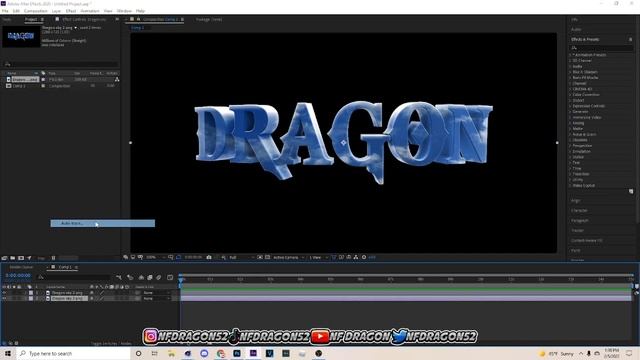This screenshot has width=640, height=360.
Task: Enable frame blending for the composition
Action: click(150, 278)
